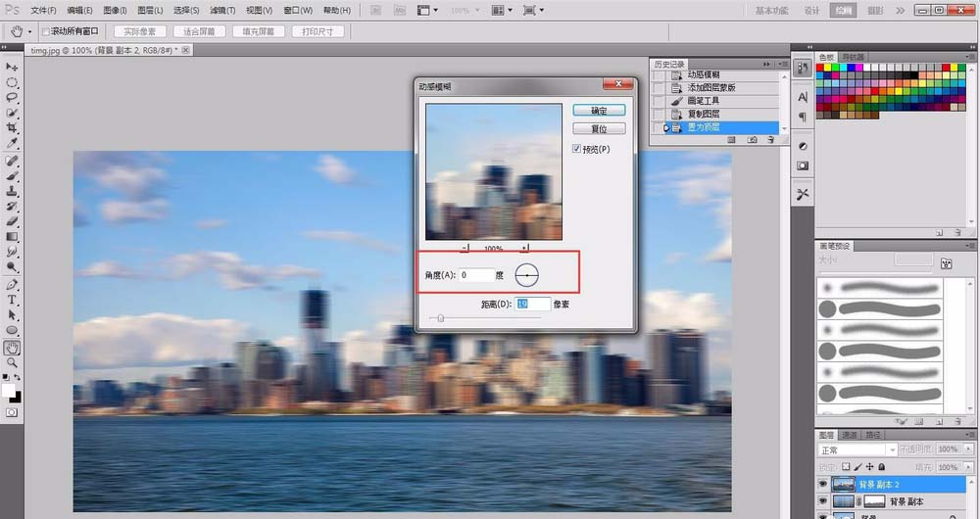This screenshot has height=519, width=980.
Task: Select the Zoom magnifier tool
Action: pyautogui.click(x=13, y=362)
